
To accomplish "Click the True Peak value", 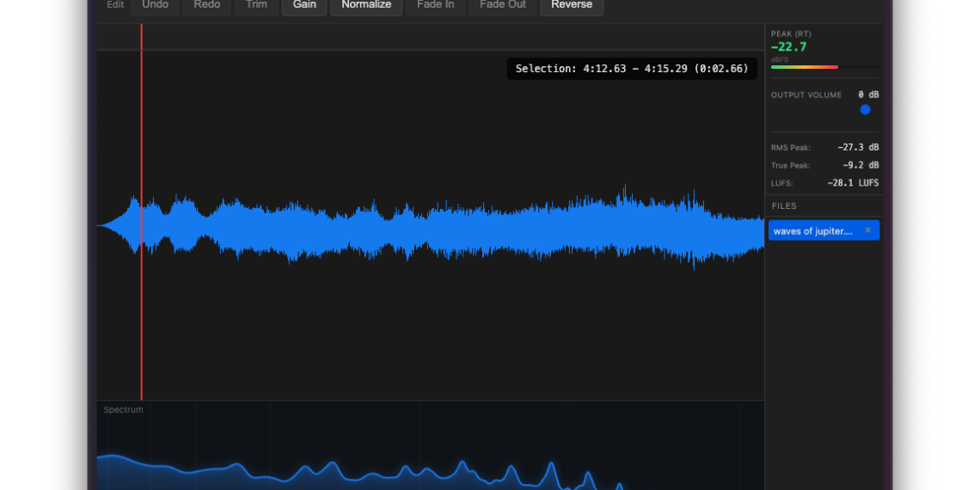I will [861, 165].
